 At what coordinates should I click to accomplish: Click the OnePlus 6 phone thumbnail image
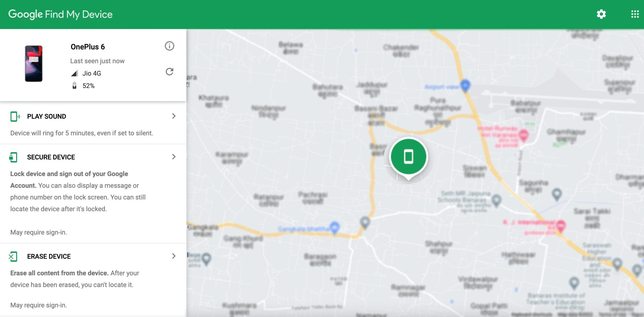tap(34, 63)
